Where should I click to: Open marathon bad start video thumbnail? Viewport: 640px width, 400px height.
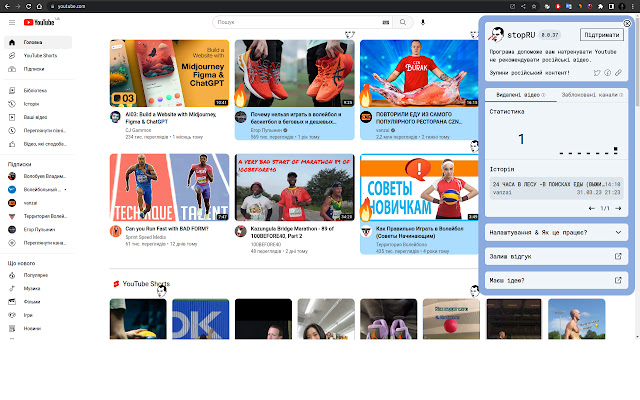(x=294, y=187)
